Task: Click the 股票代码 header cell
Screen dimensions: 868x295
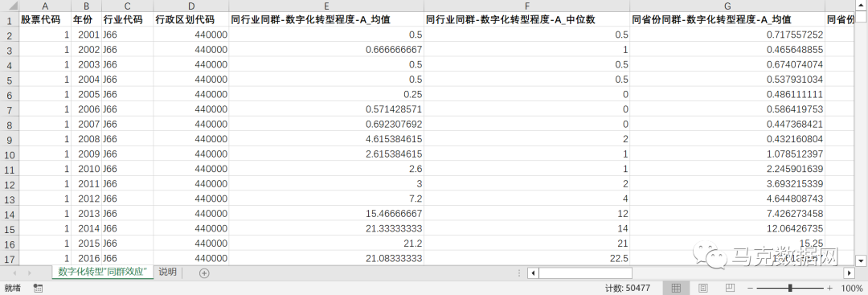Action: (x=45, y=20)
